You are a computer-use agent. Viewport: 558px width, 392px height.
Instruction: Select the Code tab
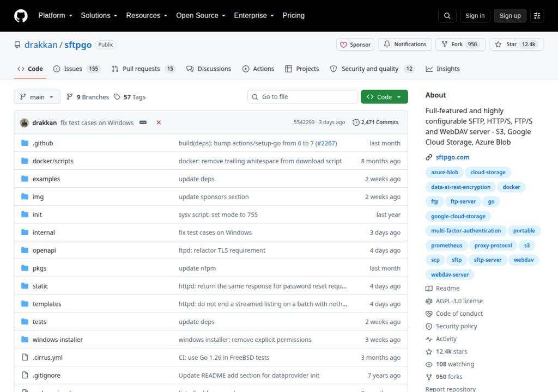point(31,69)
